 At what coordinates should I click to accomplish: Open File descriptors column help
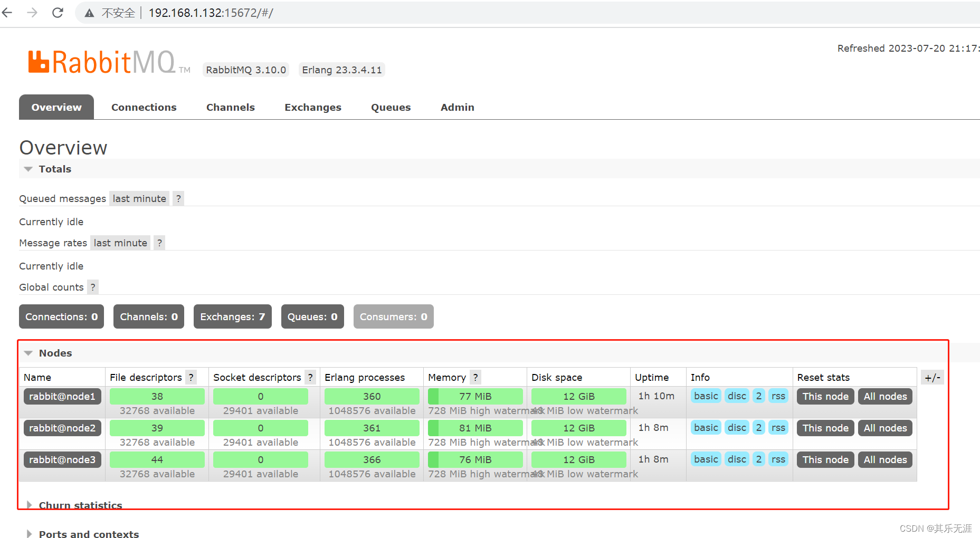191,377
